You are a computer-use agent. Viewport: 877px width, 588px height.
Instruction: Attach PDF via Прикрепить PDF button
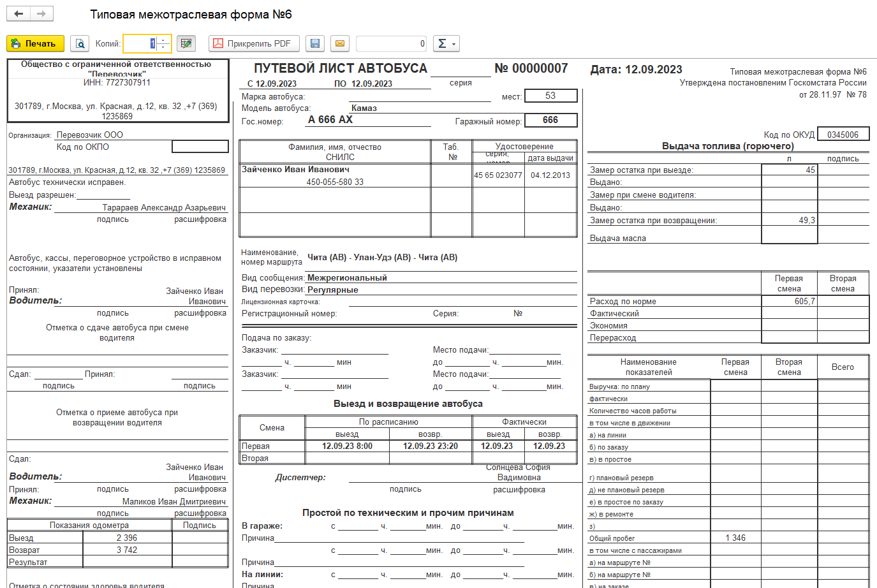[253, 43]
